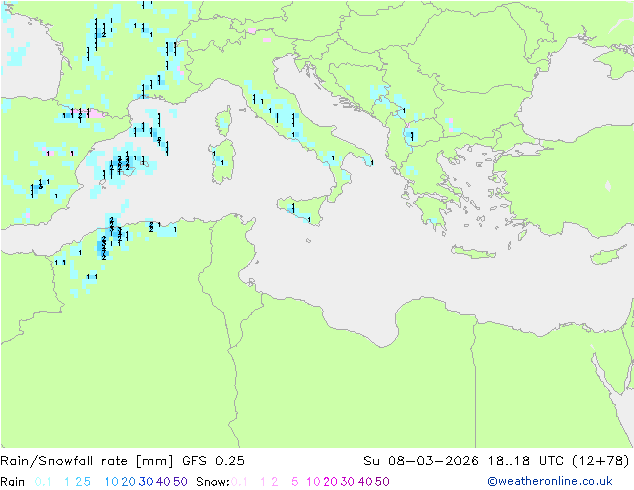634x490 pixels.
Task: Select snow legend value 40
Action: (365, 482)
